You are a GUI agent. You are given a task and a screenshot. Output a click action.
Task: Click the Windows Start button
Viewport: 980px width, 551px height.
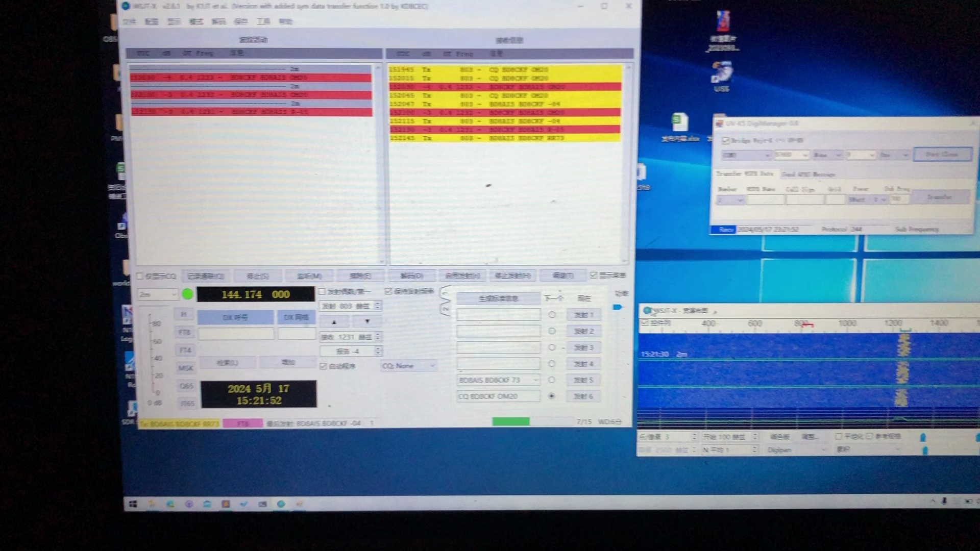click(x=133, y=504)
